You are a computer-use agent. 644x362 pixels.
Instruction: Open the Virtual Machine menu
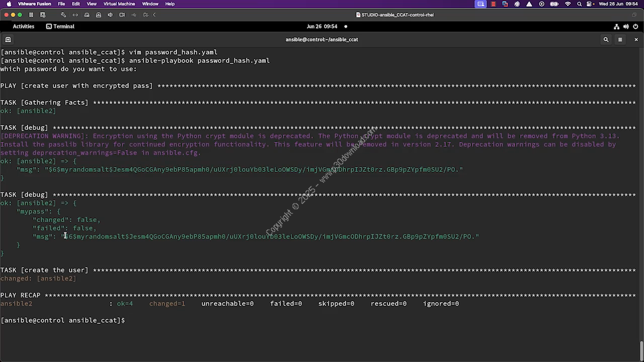coord(119,4)
